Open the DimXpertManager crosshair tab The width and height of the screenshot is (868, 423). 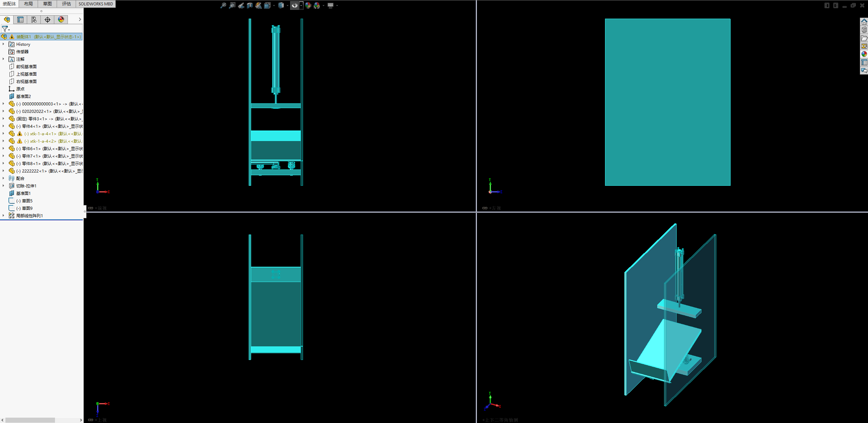[48, 20]
